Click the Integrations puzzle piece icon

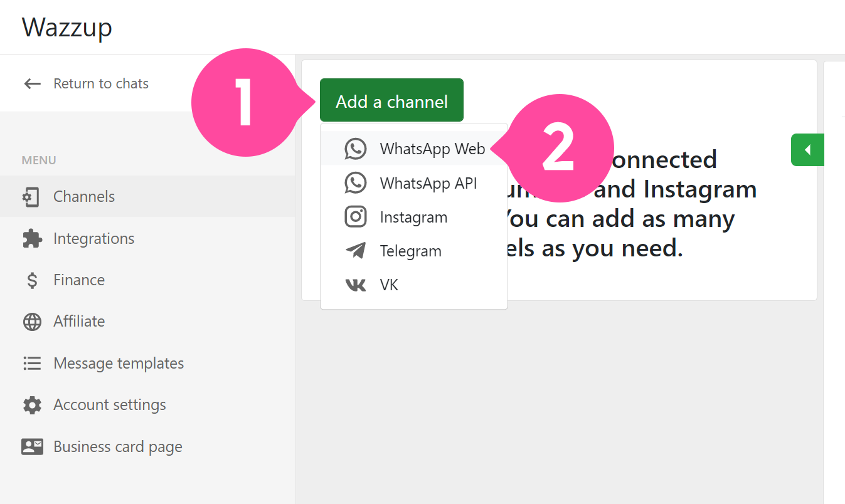32,238
